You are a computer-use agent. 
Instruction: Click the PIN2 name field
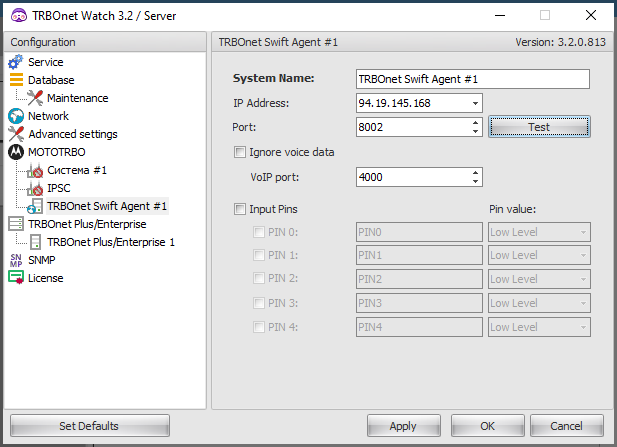click(419, 279)
